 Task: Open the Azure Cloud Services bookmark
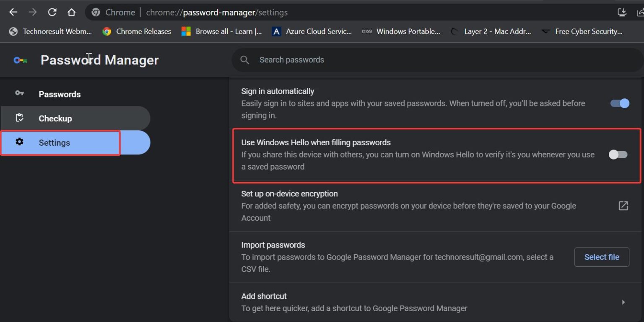[312, 31]
